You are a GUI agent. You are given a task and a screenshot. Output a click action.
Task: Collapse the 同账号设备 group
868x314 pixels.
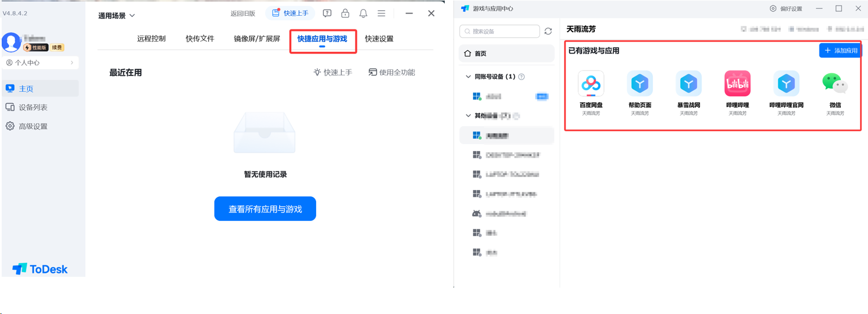point(468,77)
